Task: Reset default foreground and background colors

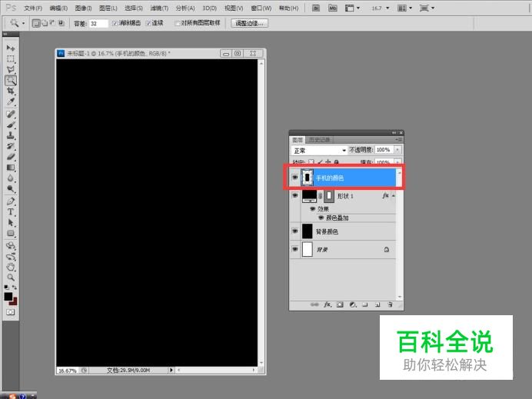Action: coord(6,288)
